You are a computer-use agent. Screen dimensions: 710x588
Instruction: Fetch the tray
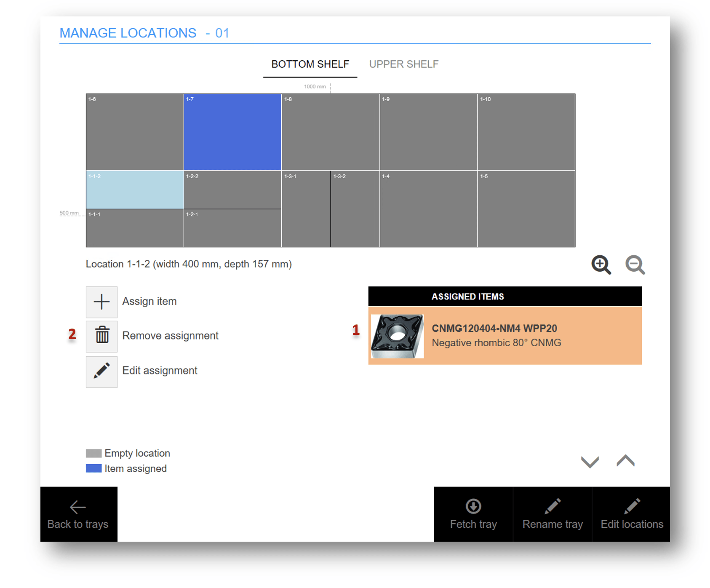tap(473, 514)
